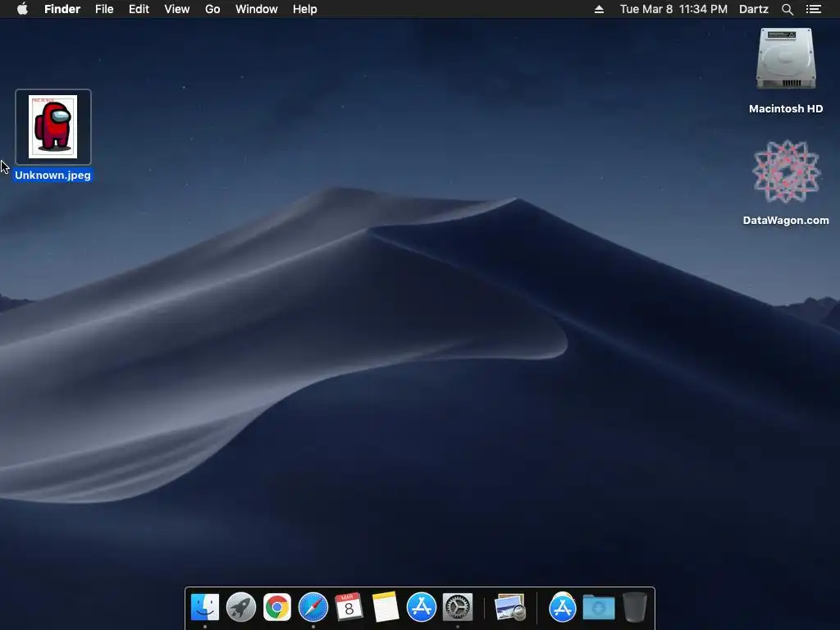Click the DataWagon.com label text
Viewport: 840px width, 630px height.
(x=786, y=220)
